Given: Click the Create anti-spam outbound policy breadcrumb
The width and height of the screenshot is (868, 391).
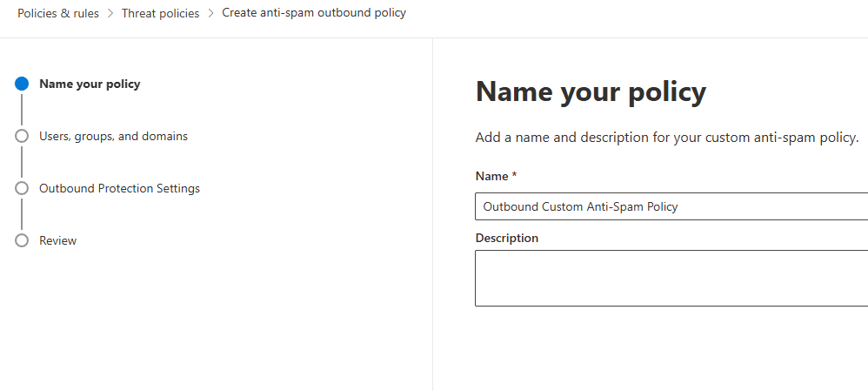Looking at the screenshot, I should [x=314, y=14].
